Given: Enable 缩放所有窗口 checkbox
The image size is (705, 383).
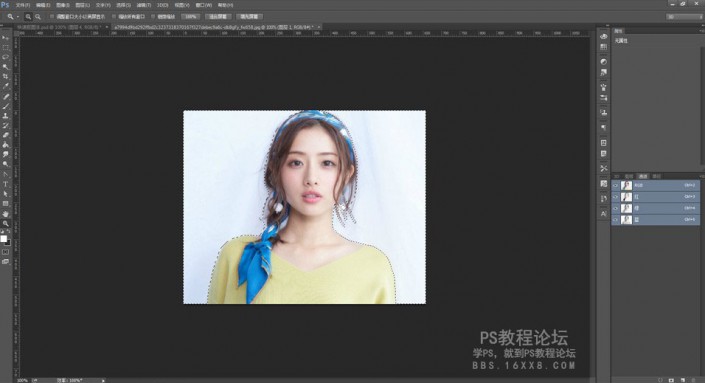Looking at the screenshot, I should point(114,17).
